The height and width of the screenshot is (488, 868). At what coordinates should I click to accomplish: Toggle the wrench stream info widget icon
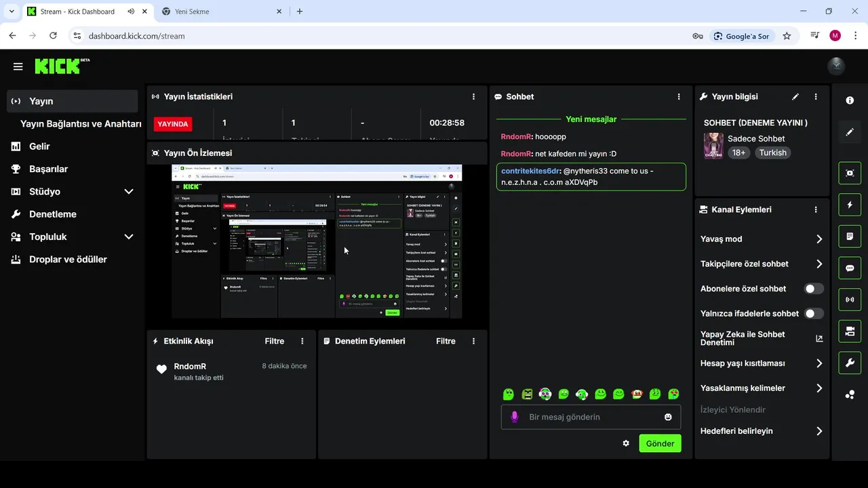tap(850, 363)
